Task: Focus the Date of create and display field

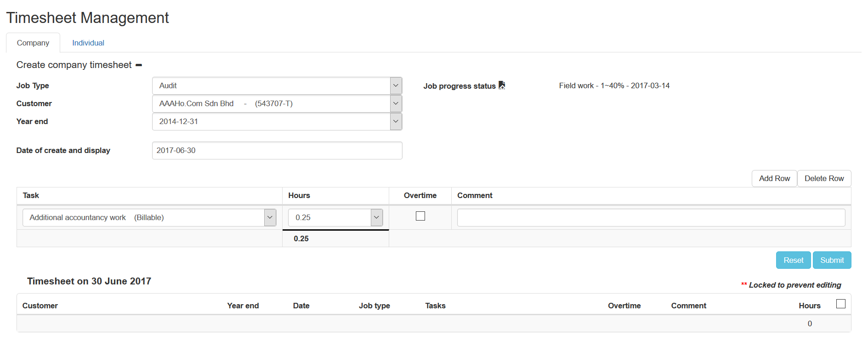Action: pos(277,151)
